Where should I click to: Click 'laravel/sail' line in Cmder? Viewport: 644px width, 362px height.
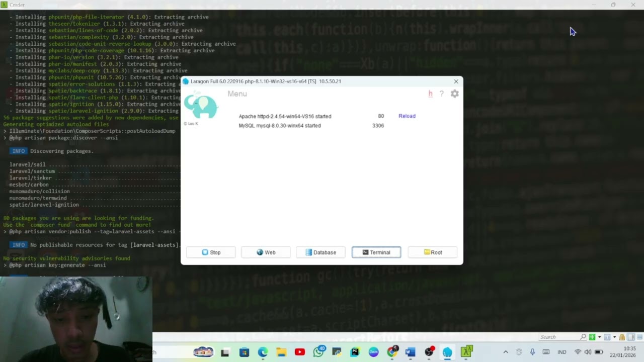coord(27,164)
